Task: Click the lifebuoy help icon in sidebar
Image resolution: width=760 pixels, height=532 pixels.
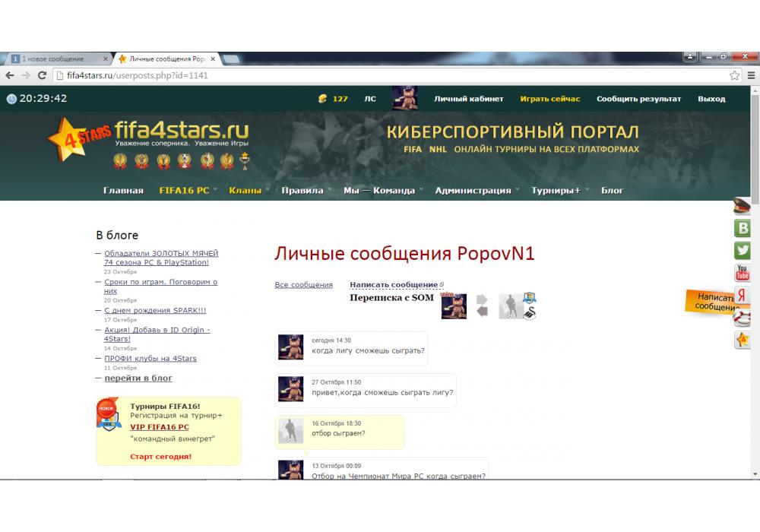Action: click(x=743, y=318)
